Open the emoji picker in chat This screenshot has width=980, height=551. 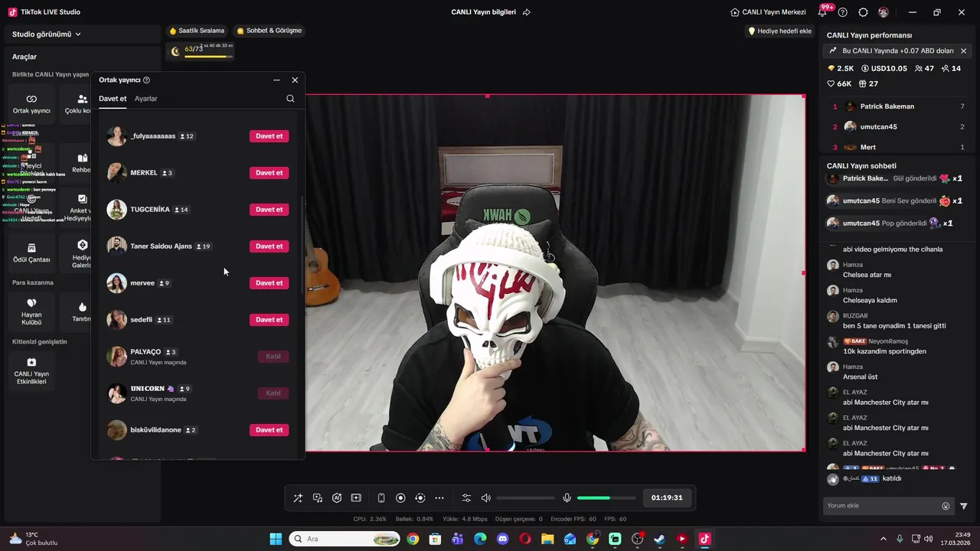pyautogui.click(x=946, y=506)
